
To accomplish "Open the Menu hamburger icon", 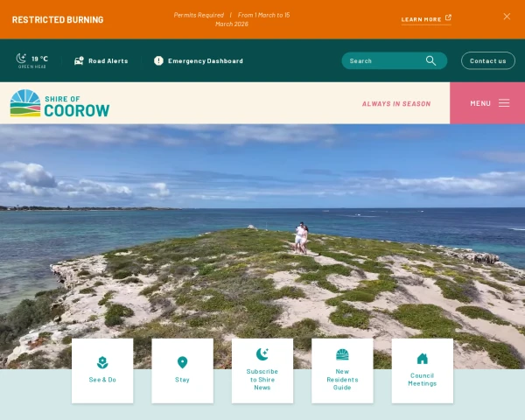I will 504,103.
